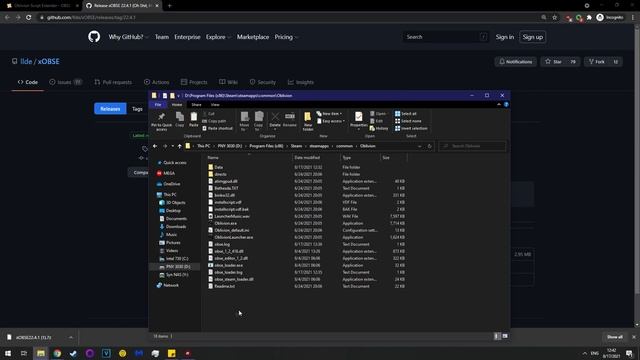This screenshot has width=640, height=360.
Task: Click History in the Open group
Action: (x=379, y=129)
